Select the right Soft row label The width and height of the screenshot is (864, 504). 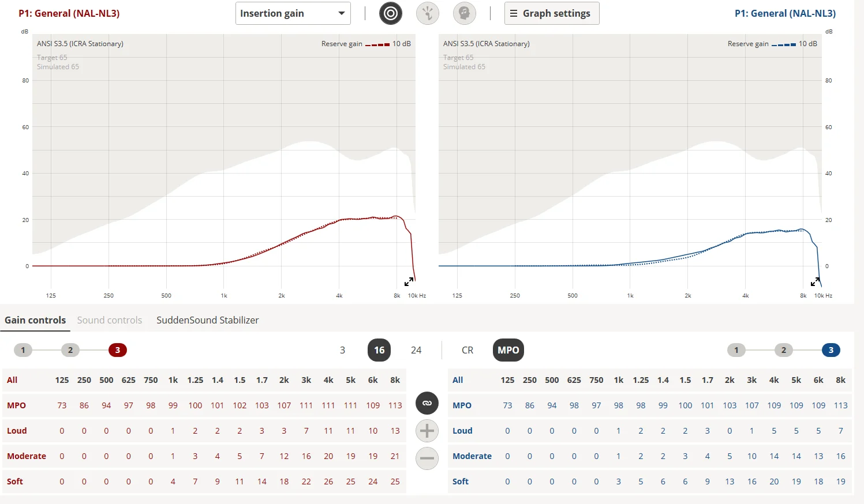pyautogui.click(x=461, y=482)
